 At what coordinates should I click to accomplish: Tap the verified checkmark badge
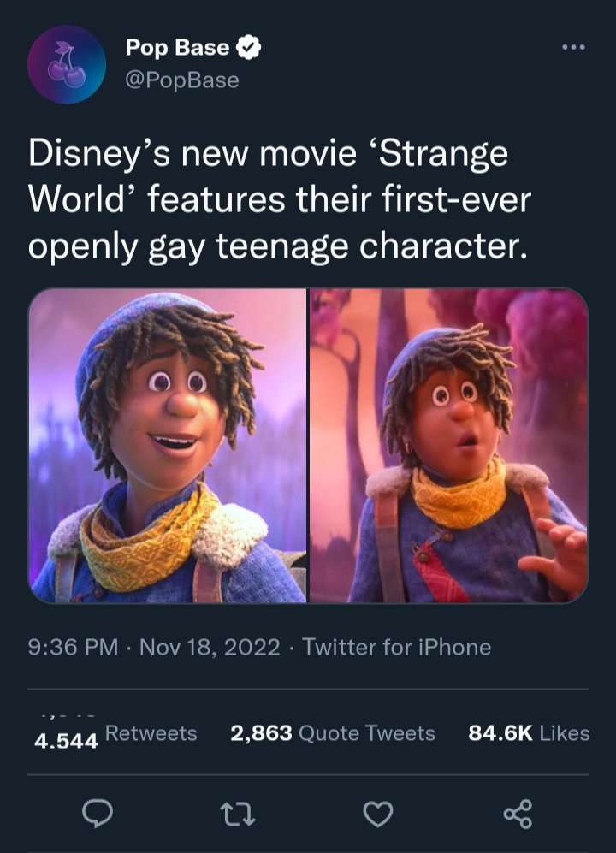click(249, 47)
